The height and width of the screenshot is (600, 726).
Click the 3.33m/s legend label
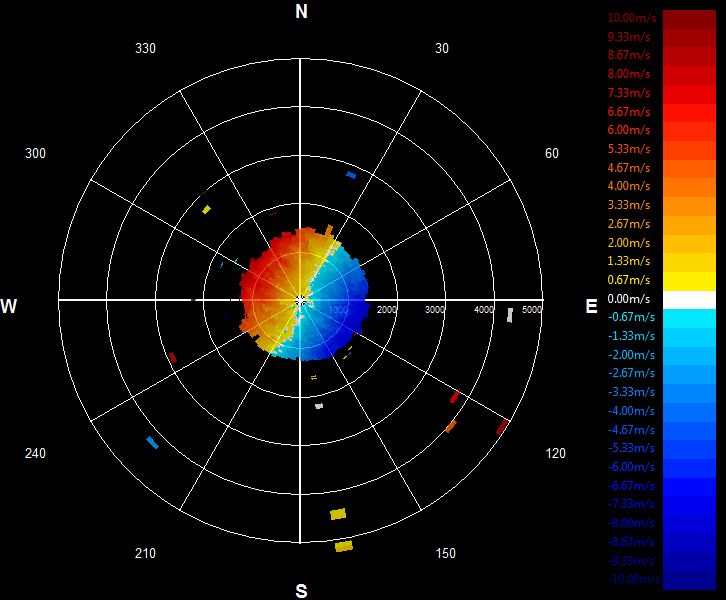pos(629,205)
